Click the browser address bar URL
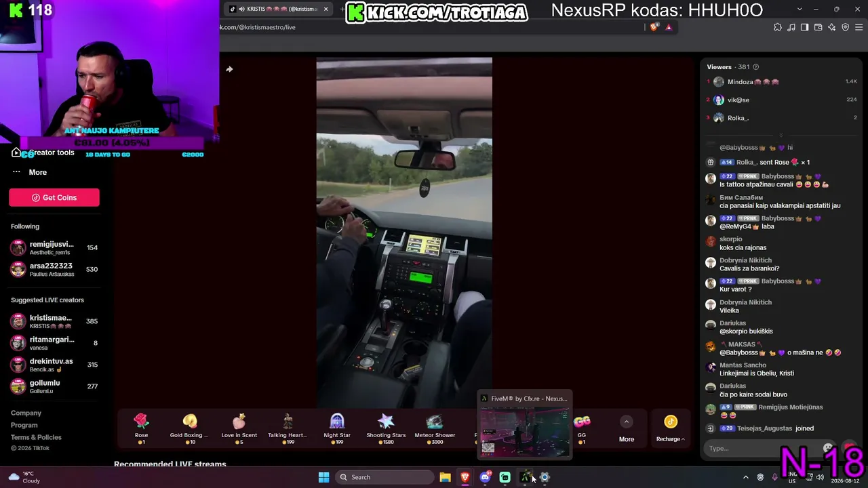 coord(258,27)
